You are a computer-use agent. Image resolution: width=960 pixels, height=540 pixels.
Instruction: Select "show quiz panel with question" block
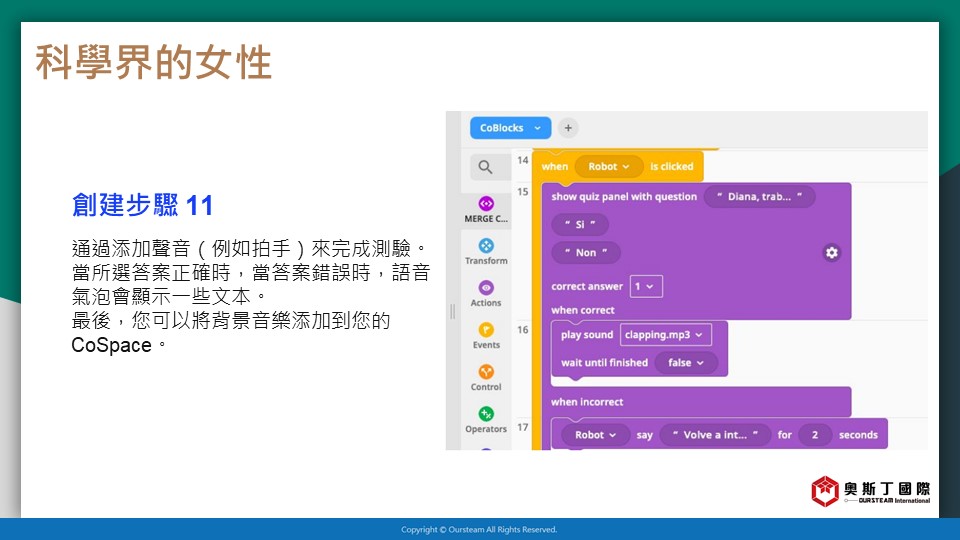(x=624, y=197)
